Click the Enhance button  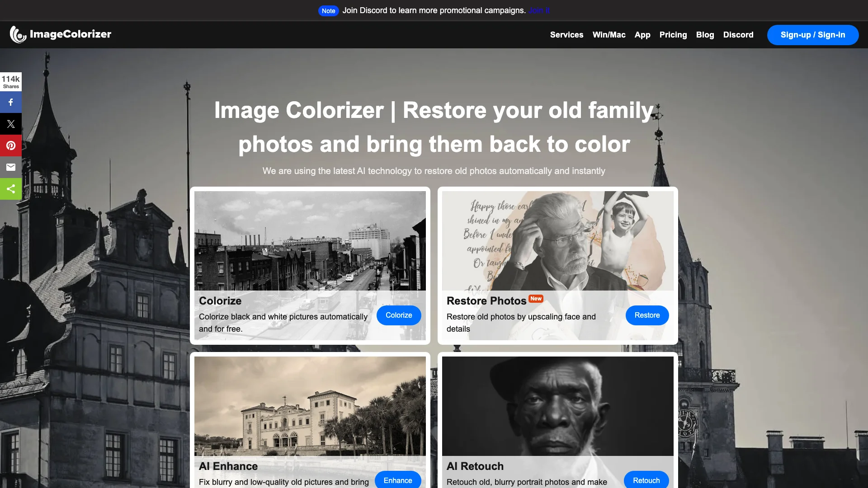tap(398, 481)
